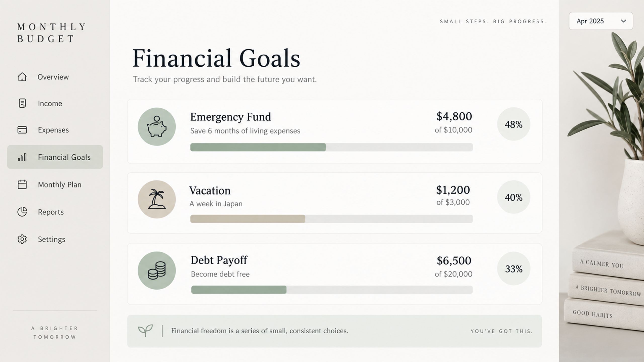Click the Vacation 40% percentage badge
The height and width of the screenshot is (362, 644).
514,197
